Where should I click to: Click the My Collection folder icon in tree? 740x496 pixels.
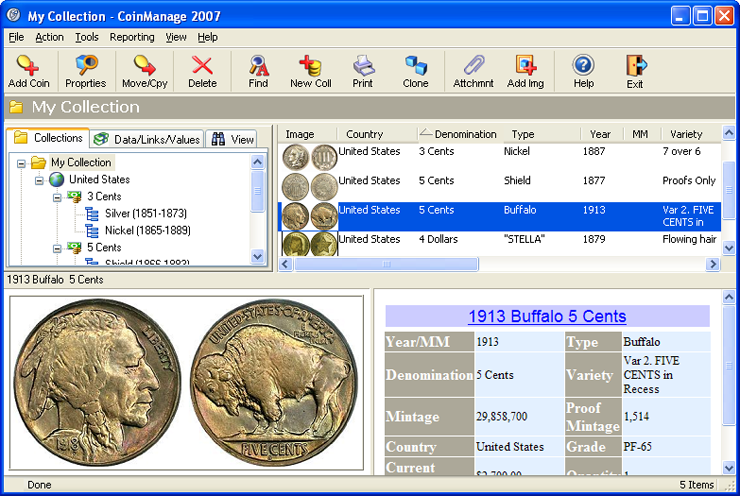point(39,162)
